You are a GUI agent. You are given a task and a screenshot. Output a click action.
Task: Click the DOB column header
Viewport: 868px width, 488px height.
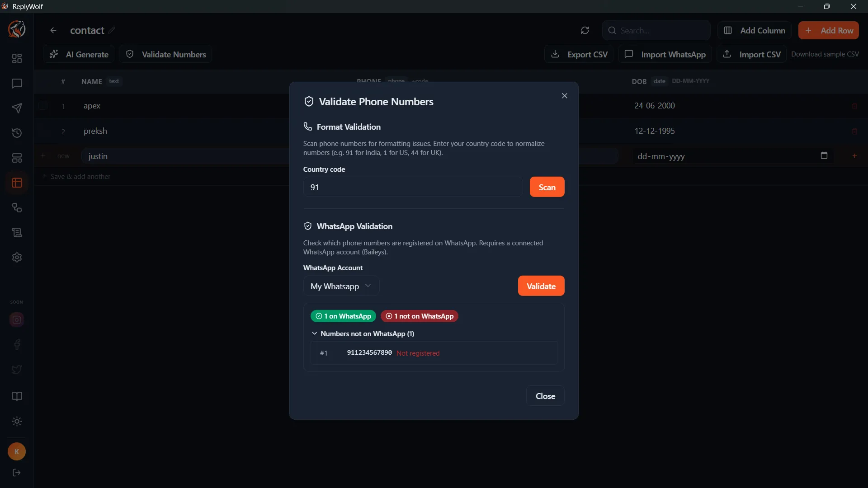tap(639, 81)
